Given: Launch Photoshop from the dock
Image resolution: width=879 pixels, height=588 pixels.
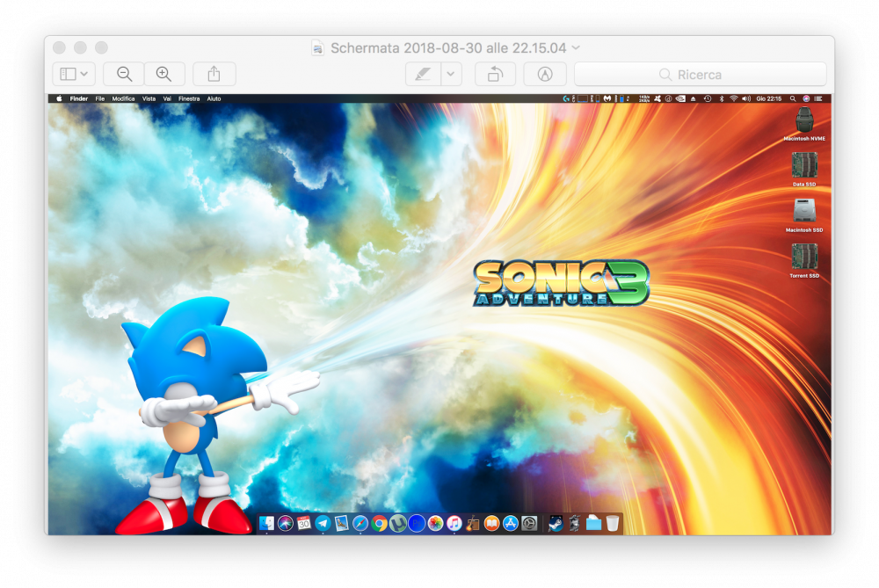Looking at the screenshot, I should [x=417, y=524].
